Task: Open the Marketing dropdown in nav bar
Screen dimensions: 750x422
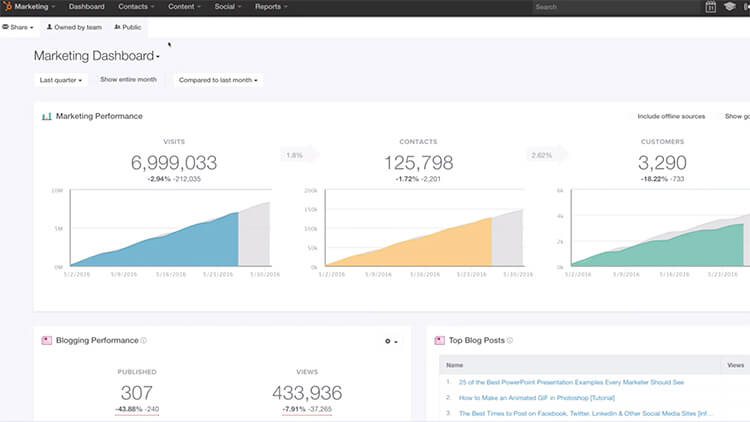Action: [x=34, y=7]
